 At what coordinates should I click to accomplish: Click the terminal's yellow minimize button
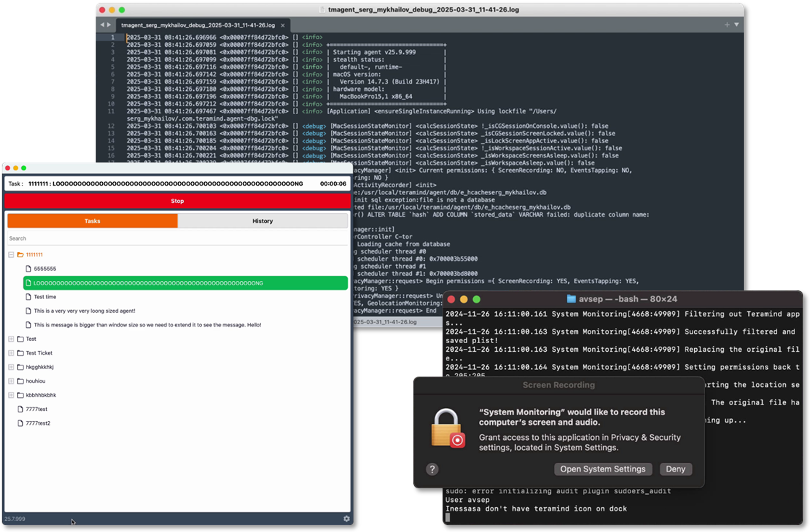pyautogui.click(x=463, y=300)
